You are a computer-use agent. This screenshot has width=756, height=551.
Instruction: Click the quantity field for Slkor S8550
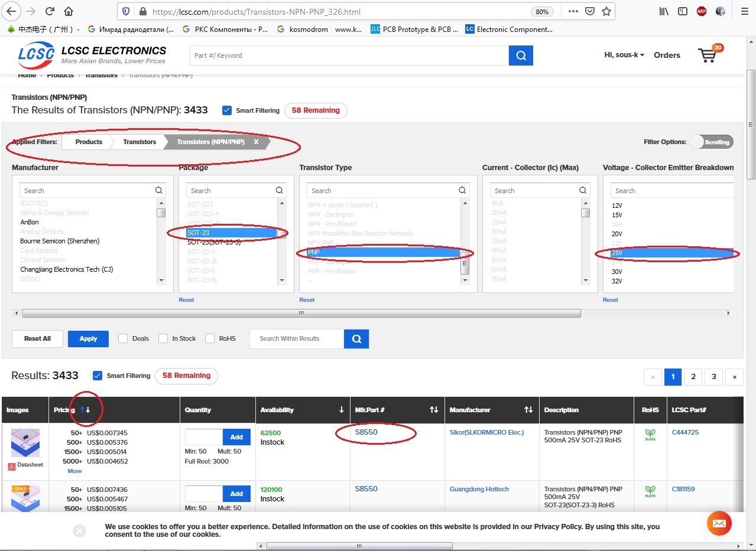[204, 437]
